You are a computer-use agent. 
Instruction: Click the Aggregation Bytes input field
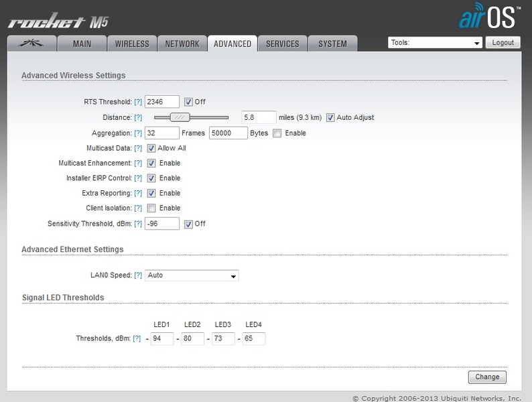(228, 133)
